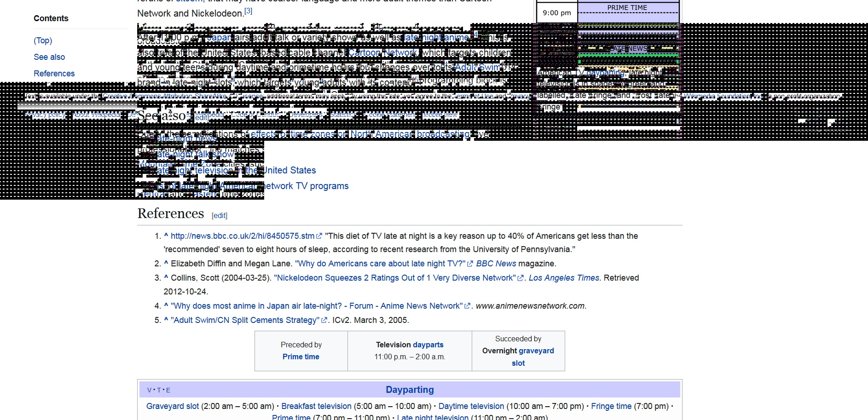Jump up via caret of reference 3
This screenshot has height=420, width=868.
click(x=166, y=278)
